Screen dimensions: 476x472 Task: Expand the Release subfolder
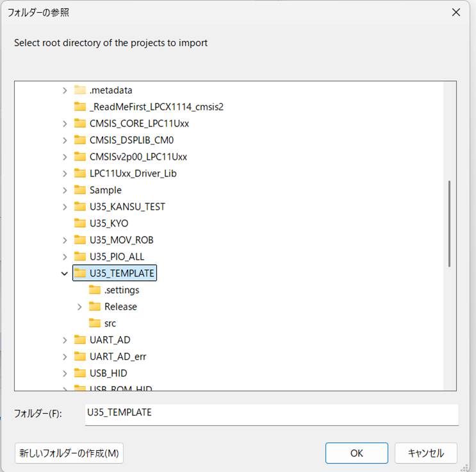(x=79, y=307)
